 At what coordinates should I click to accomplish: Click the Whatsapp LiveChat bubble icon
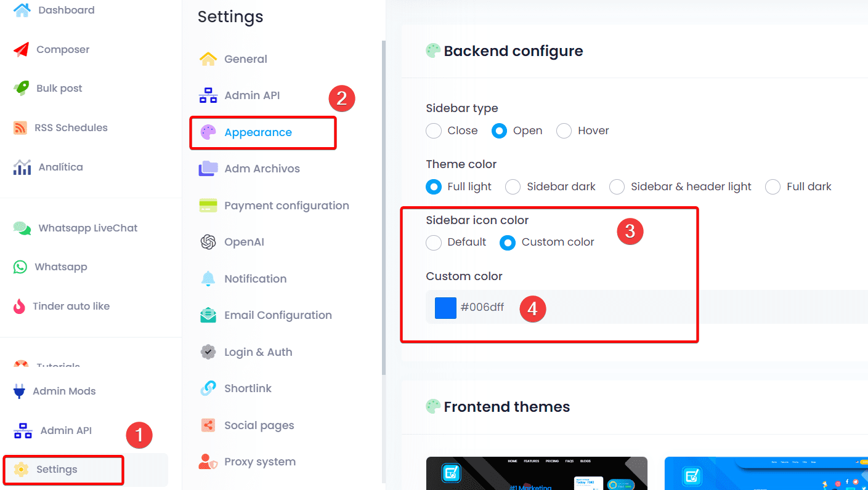[x=22, y=228]
